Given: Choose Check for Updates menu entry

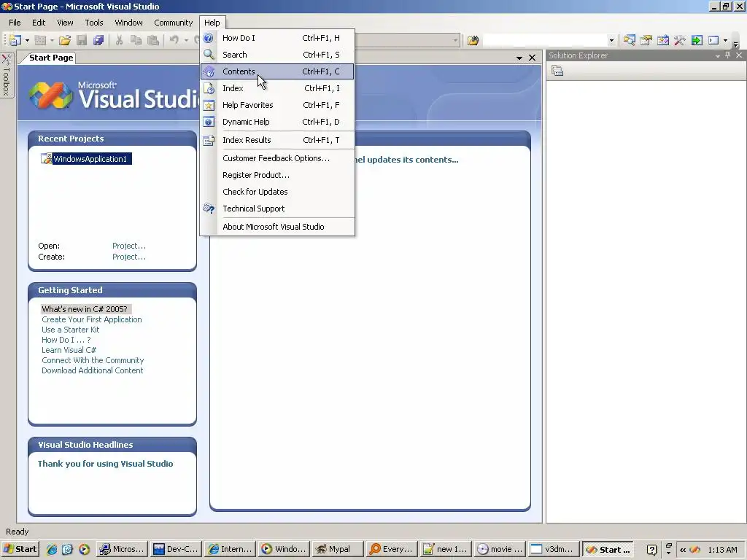Looking at the screenshot, I should (277, 192).
